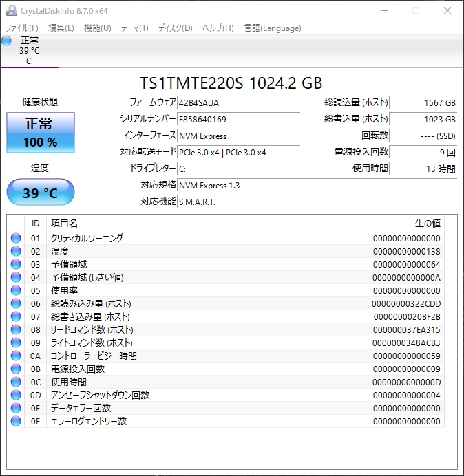Click the 39 °C temperature button

[41, 192]
